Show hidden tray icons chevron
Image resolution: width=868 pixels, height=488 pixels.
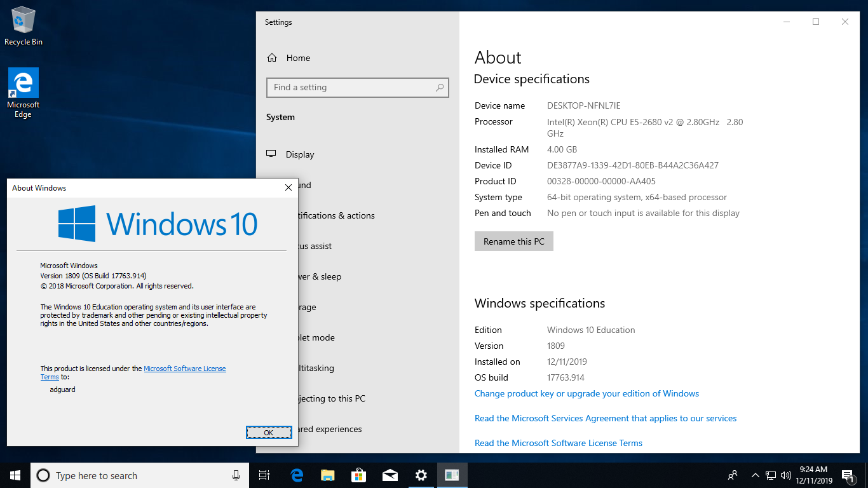coord(755,475)
